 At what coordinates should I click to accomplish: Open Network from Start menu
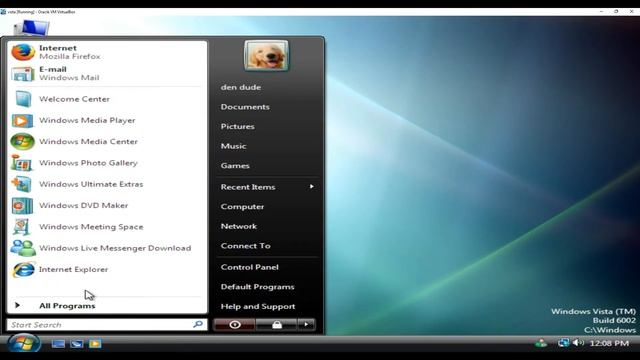point(239,226)
